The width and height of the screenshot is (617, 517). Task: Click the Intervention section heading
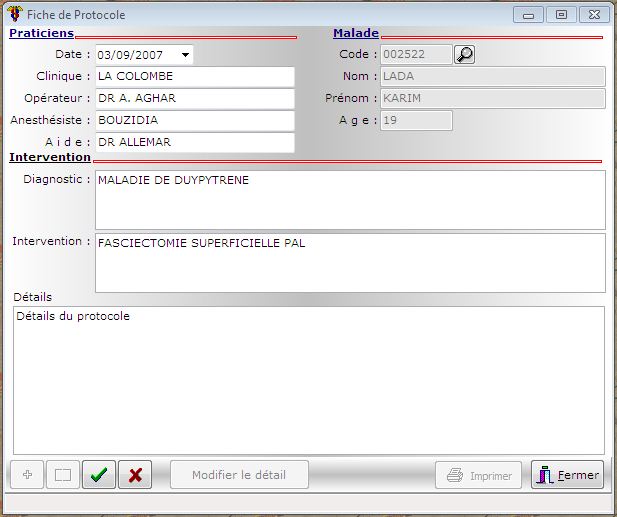pyautogui.click(x=50, y=157)
